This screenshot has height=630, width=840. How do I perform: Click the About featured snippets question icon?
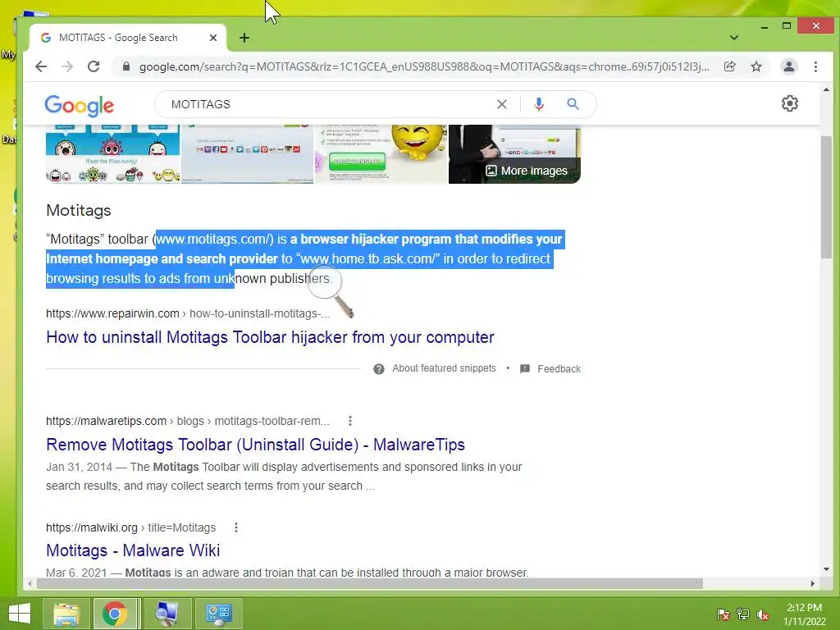coord(379,369)
